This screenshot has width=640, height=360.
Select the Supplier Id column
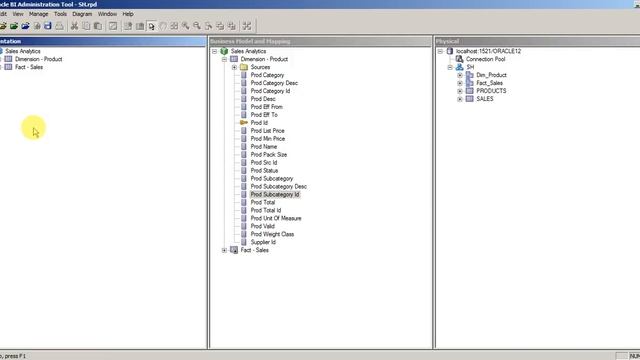(x=263, y=242)
